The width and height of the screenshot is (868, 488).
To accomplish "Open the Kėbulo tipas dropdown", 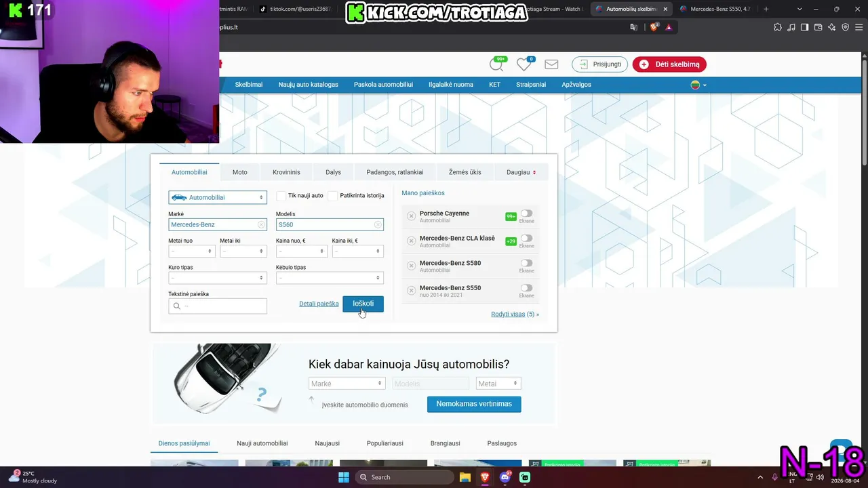I will coord(330,278).
